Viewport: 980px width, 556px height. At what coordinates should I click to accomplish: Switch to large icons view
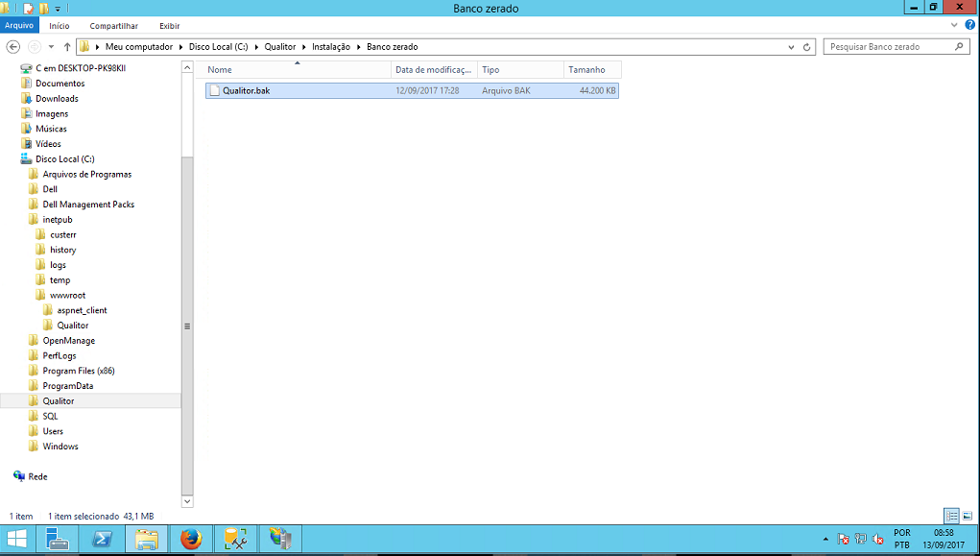[967, 516]
